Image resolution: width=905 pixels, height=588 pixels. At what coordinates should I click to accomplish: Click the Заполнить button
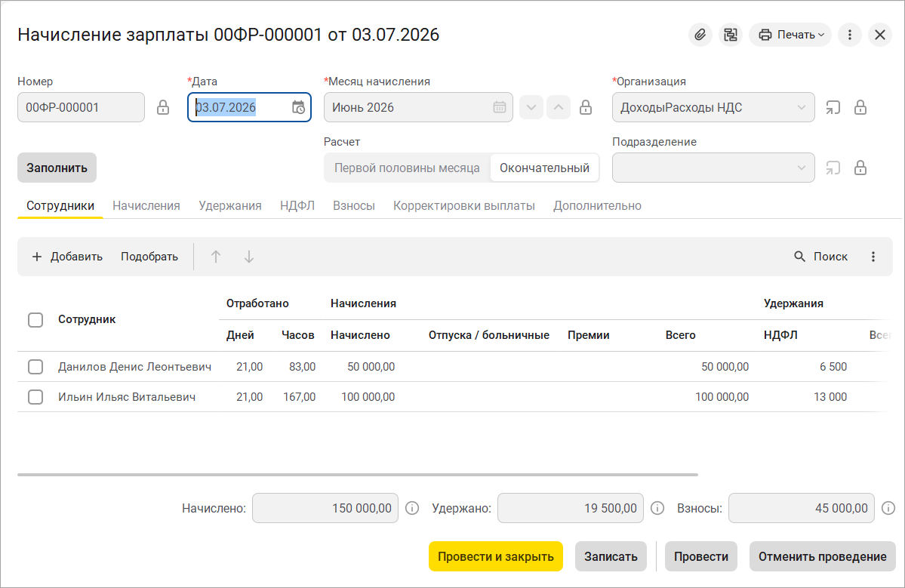57,168
